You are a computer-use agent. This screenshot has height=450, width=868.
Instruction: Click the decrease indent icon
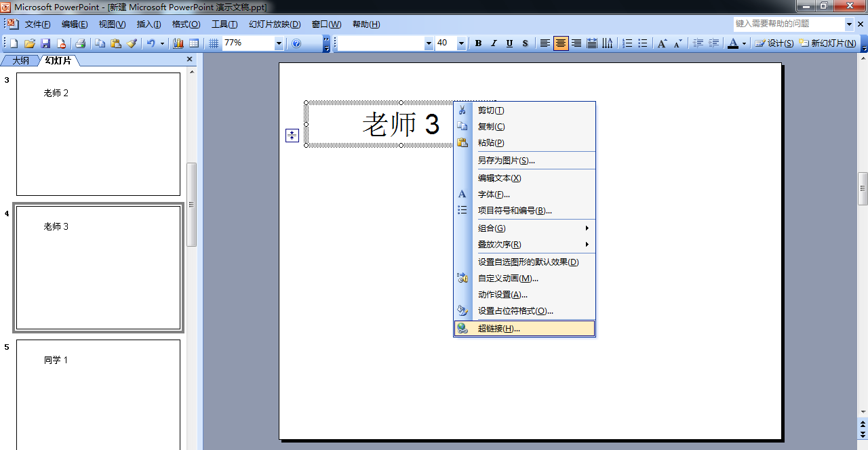pyautogui.click(x=698, y=43)
